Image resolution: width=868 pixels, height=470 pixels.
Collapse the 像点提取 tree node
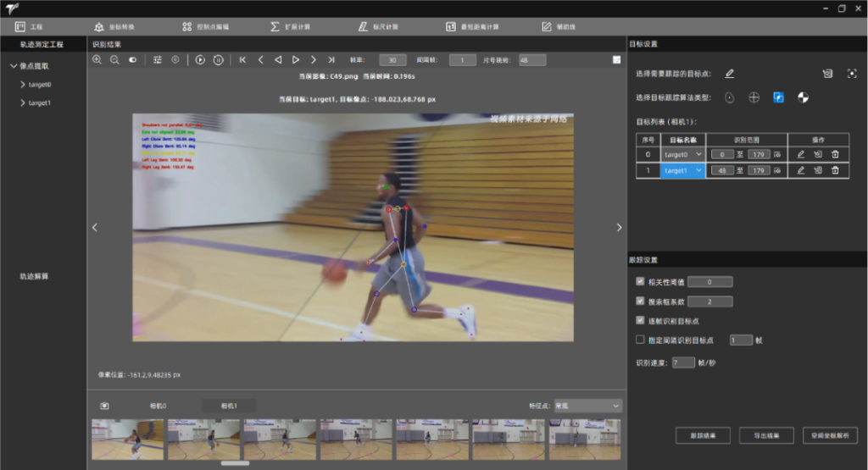[x=14, y=66]
